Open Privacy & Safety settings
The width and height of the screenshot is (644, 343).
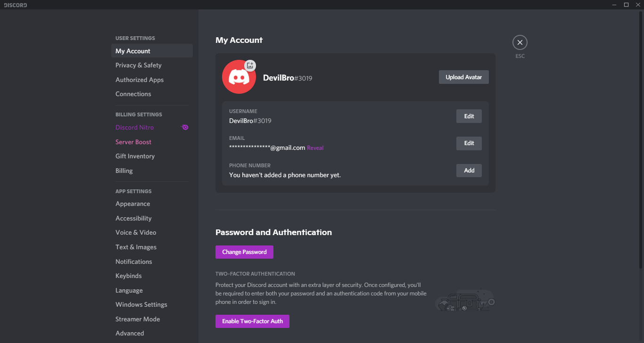[152, 65]
